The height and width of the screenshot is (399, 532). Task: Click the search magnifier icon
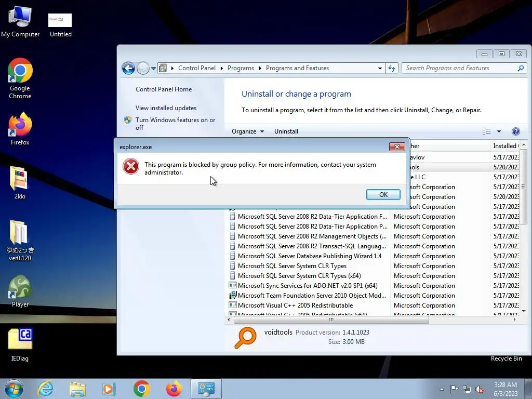[521, 68]
